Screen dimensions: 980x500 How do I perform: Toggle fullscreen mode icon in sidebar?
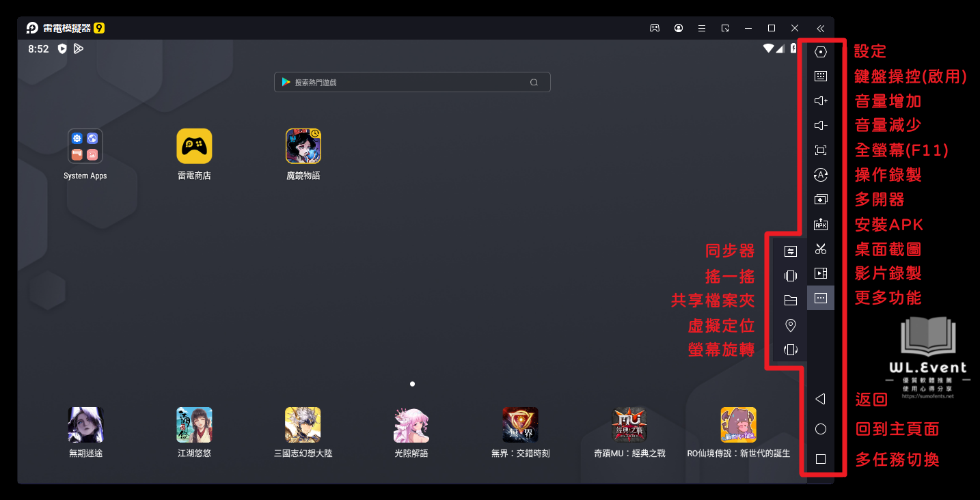coord(821,150)
